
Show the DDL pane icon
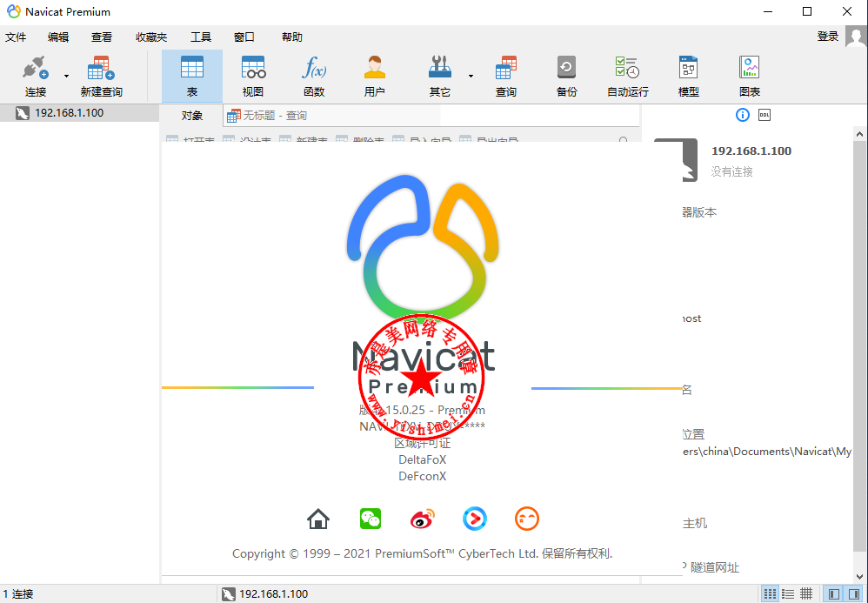765,115
